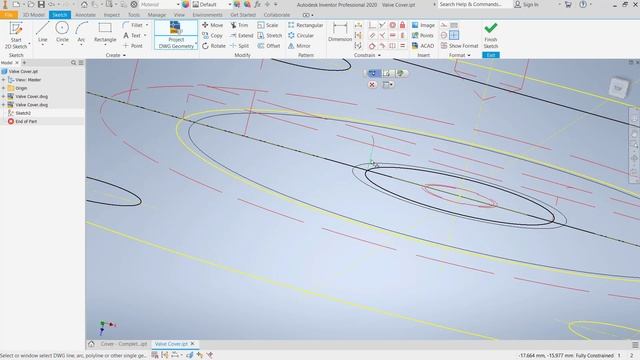Activate Project DWG Geometry tool
The height and width of the screenshot is (360, 640).
coord(176,35)
